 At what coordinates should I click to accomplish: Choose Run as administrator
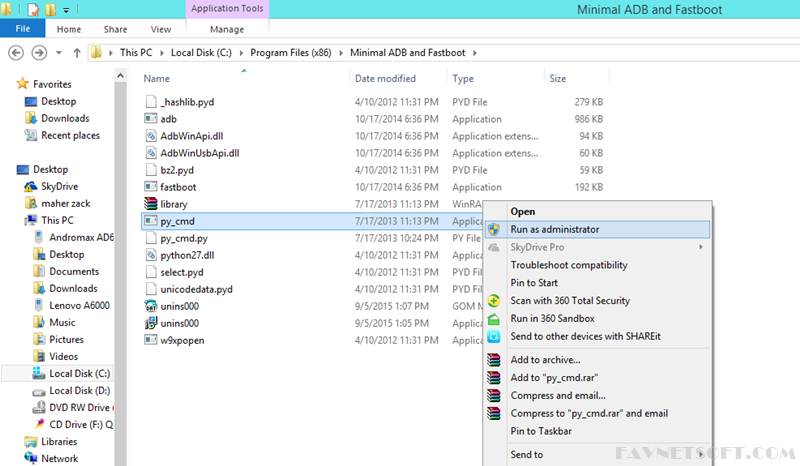pyautogui.click(x=597, y=229)
